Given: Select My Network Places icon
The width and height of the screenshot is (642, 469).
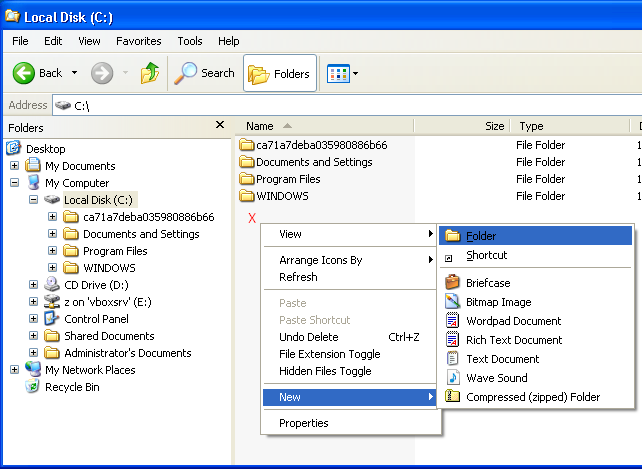Looking at the screenshot, I should coord(33,369).
